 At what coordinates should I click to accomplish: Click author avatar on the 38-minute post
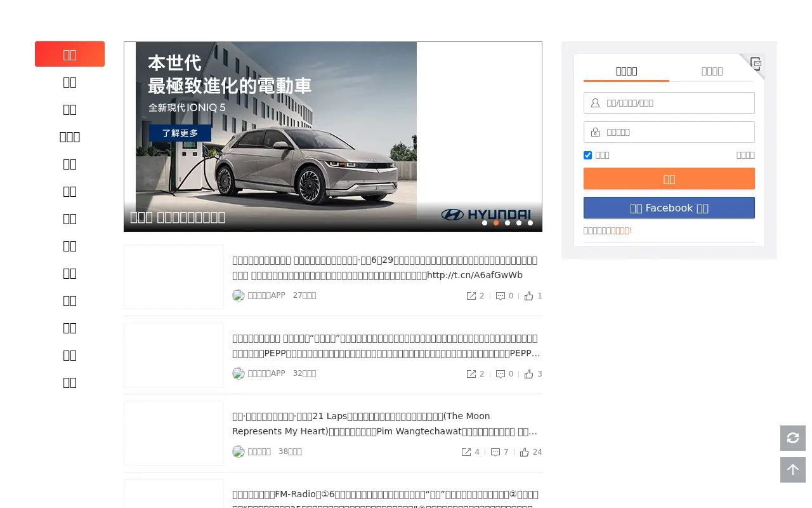pos(239,451)
